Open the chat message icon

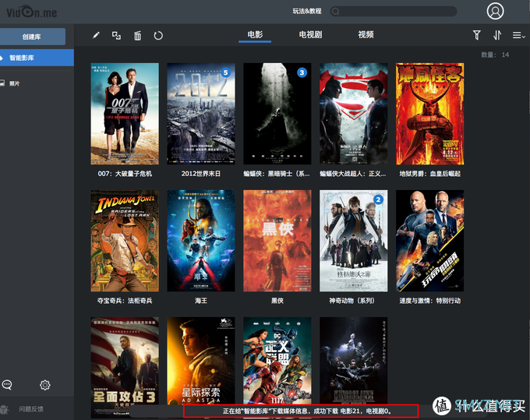click(7, 384)
